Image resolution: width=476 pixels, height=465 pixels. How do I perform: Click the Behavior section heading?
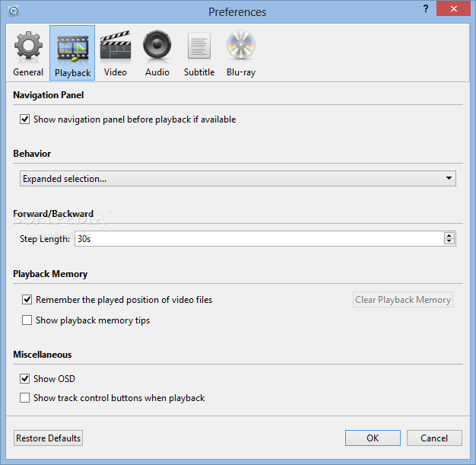(x=32, y=154)
